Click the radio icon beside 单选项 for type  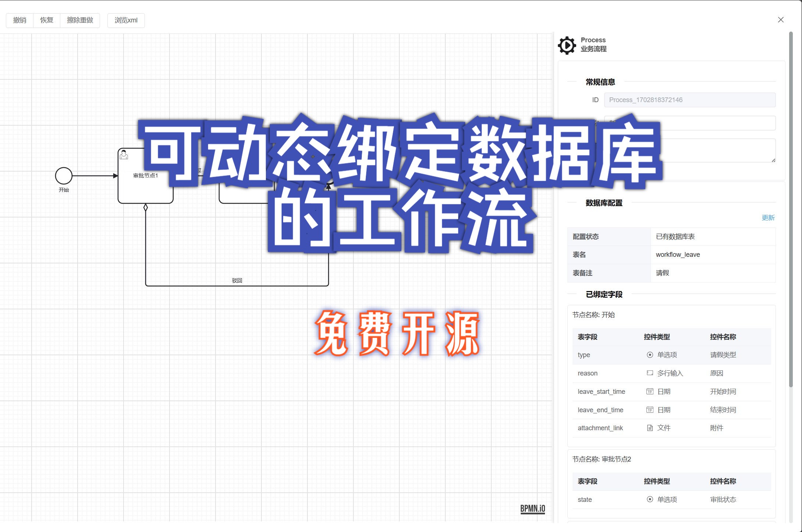click(650, 355)
